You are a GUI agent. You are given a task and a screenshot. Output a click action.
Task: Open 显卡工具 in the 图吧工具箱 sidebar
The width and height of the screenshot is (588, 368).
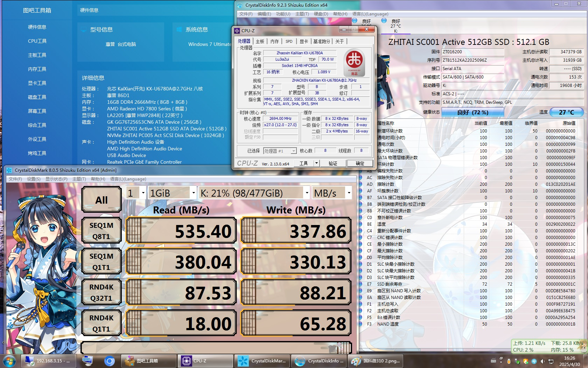pos(37,83)
